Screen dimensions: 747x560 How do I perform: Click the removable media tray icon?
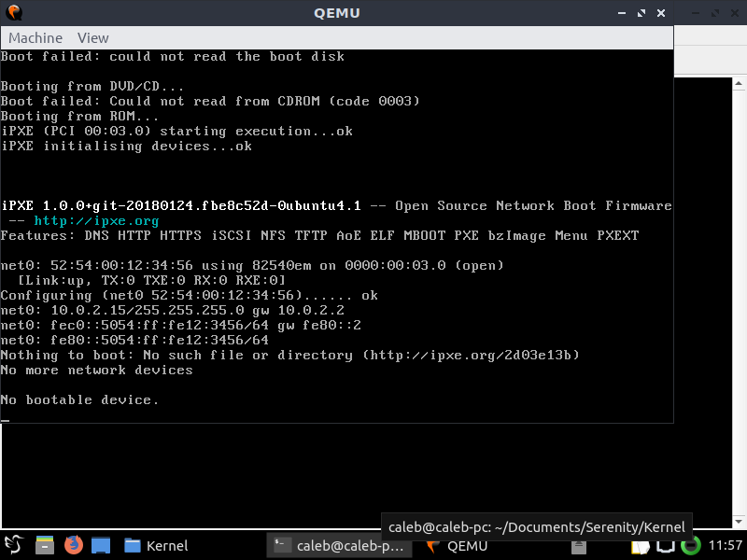(x=579, y=546)
